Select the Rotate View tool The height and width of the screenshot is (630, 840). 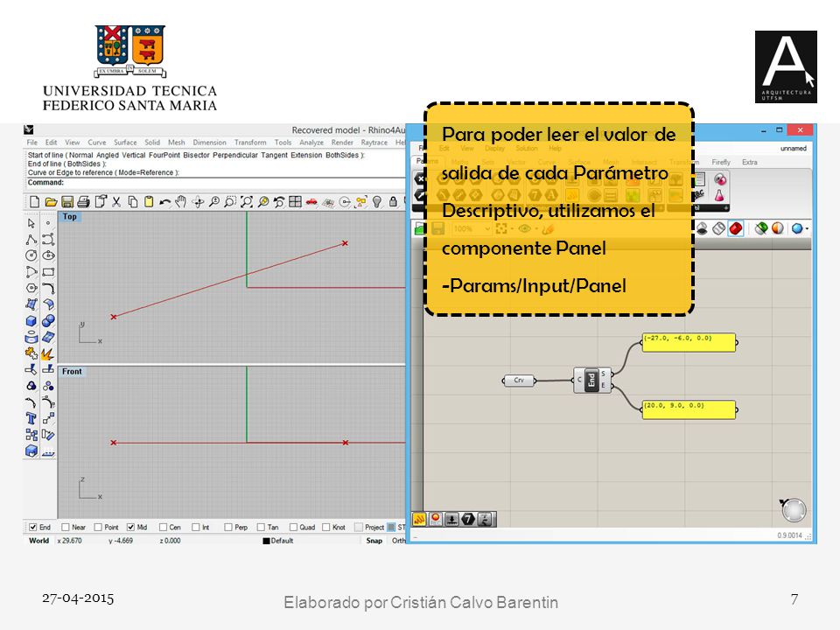(x=198, y=202)
